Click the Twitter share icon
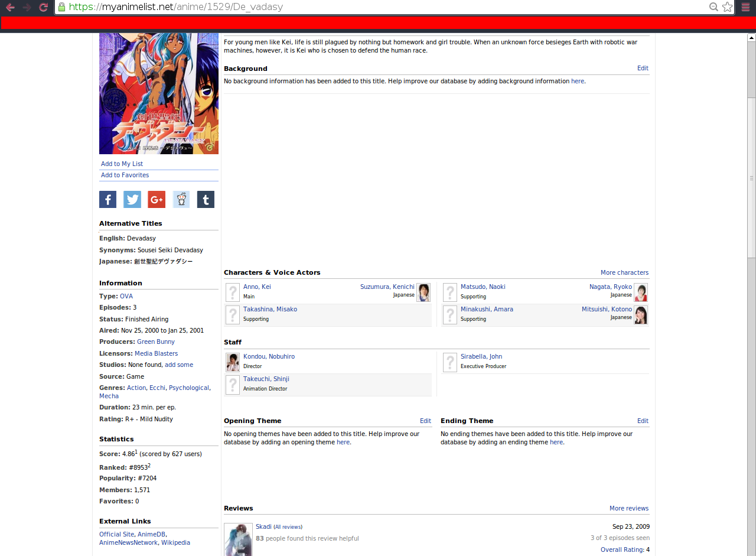 pyautogui.click(x=132, y=200)
